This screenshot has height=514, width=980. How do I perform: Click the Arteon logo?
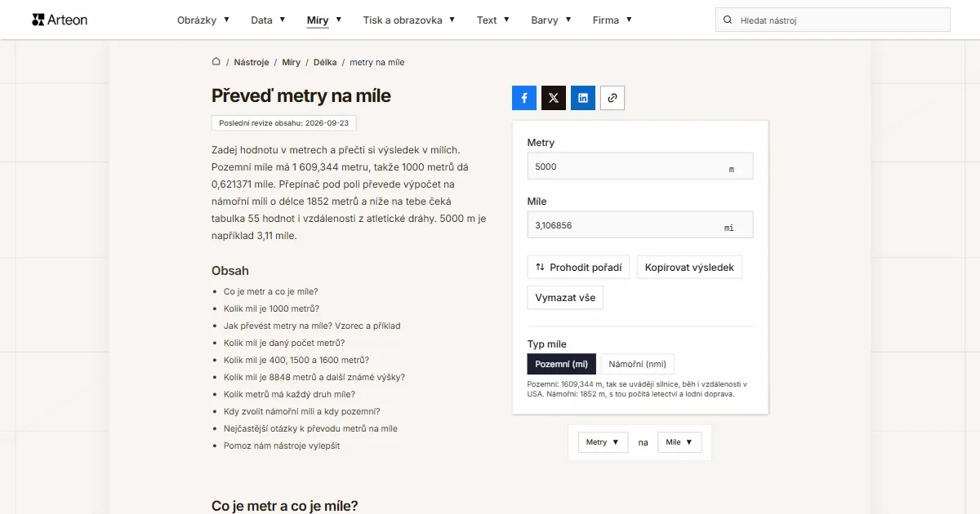[60, 20]
